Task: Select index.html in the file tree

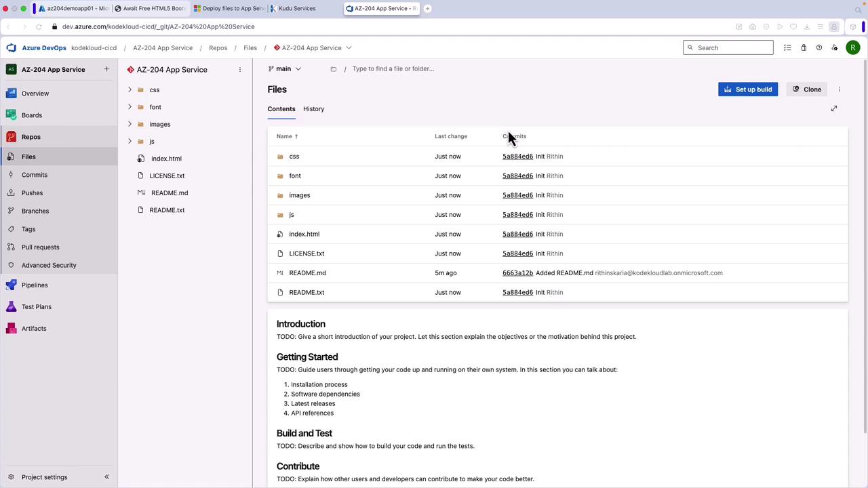Action: tap(166, 159)
